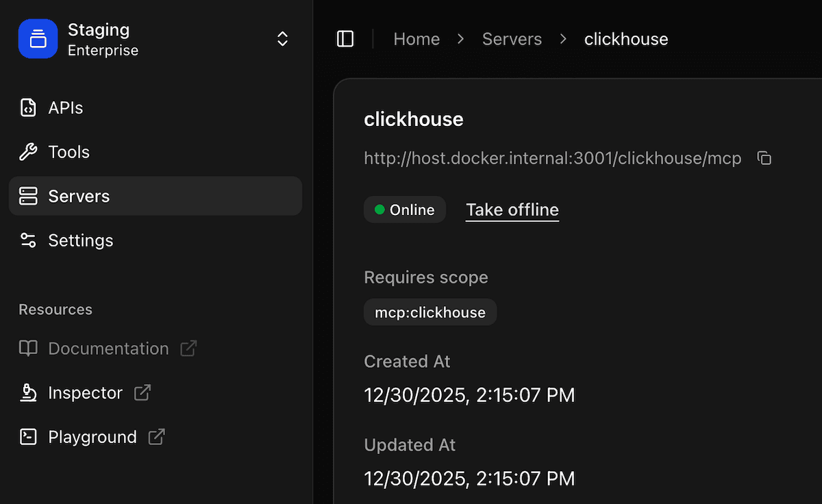Click Documentation's external link arrow
Screen dimensions: 822x504
(x=188, y=349)
